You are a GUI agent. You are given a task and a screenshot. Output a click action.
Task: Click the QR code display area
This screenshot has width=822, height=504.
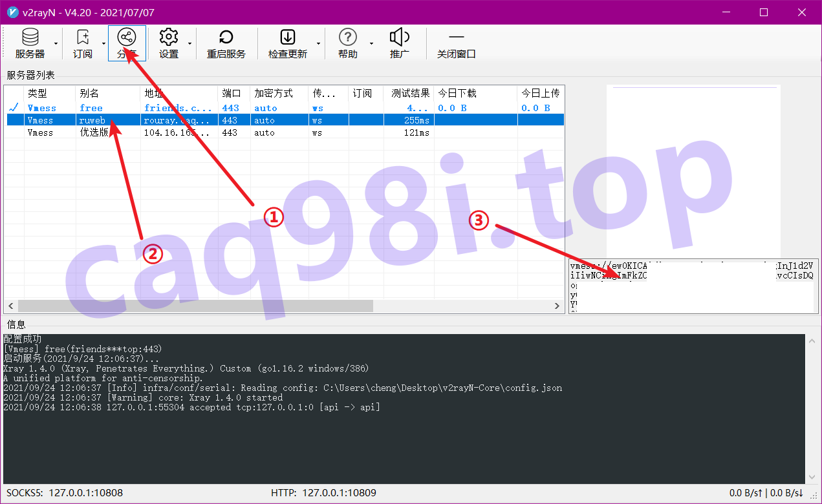tap(693, 171)
